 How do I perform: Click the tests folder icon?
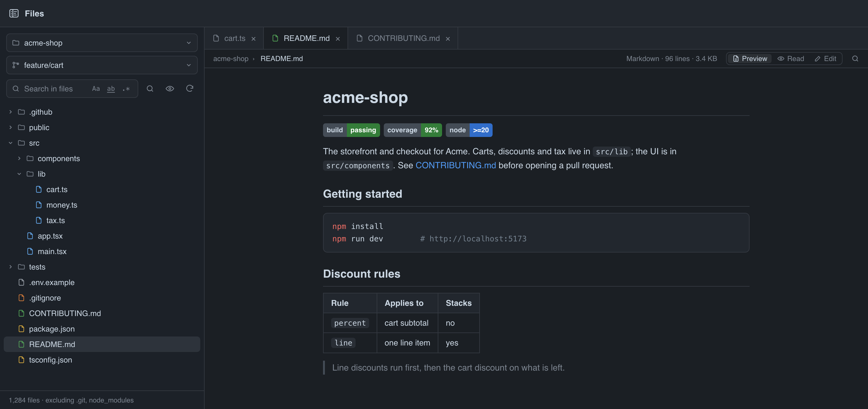point(21,267)
